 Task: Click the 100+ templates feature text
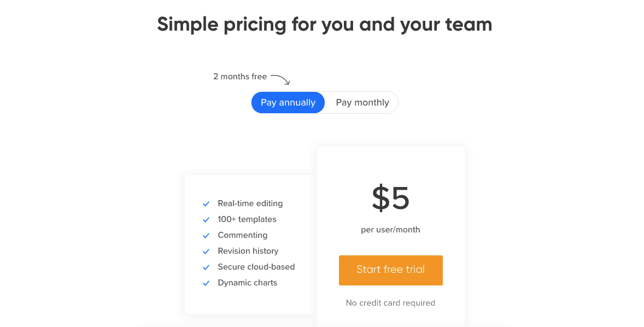pyautogui.click(x=247, y=219)
